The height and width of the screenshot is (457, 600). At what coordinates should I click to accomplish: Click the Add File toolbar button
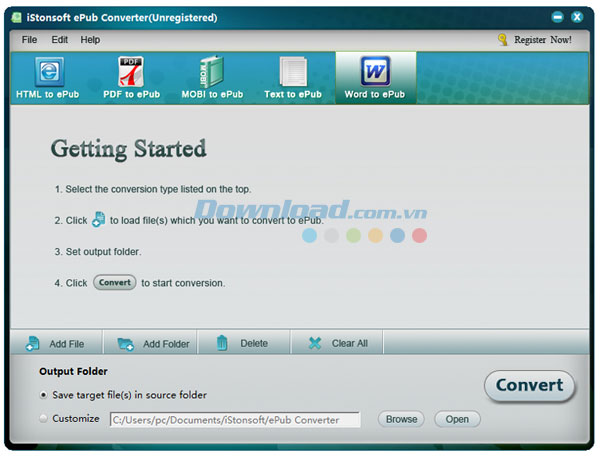click(x=56, y=343)
